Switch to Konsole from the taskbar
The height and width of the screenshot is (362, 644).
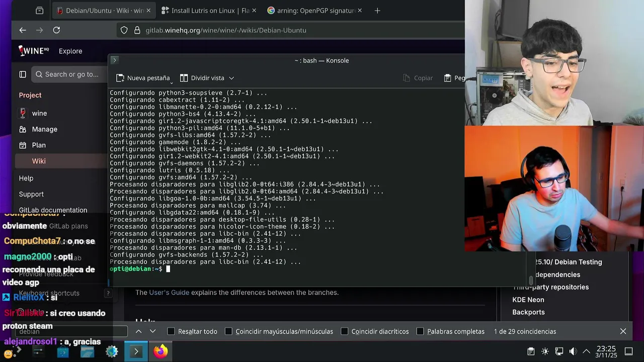tap(136, 351)
